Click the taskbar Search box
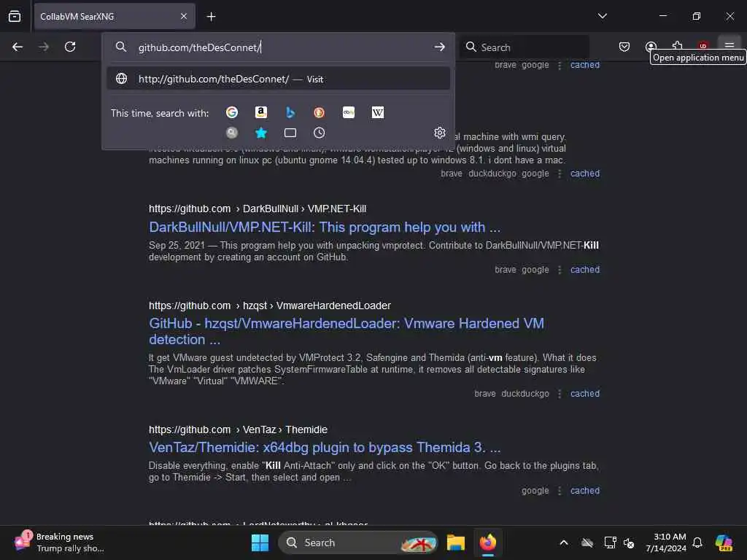This screenshot has width=747, height=560. (357, 542)
